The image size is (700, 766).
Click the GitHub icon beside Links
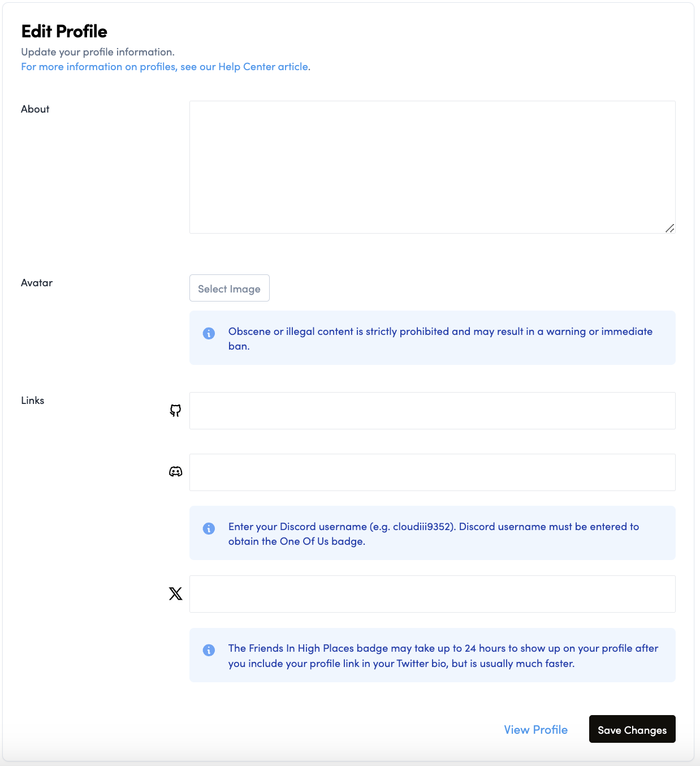[176, 411]
